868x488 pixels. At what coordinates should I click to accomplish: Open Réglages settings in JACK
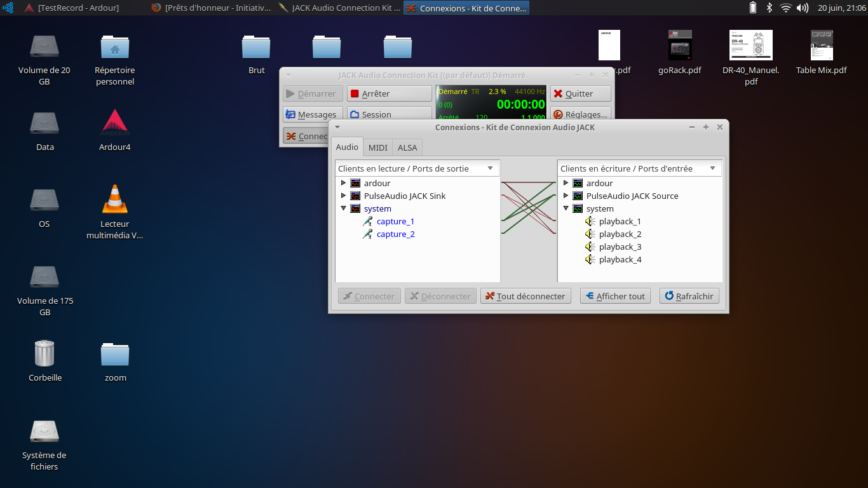point(581,114)
